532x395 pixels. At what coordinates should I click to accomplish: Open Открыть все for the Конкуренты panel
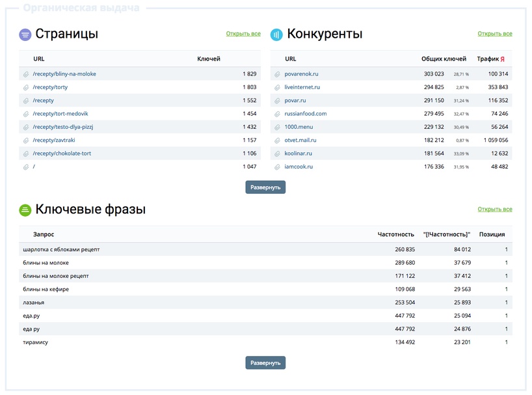click(495, 34)
